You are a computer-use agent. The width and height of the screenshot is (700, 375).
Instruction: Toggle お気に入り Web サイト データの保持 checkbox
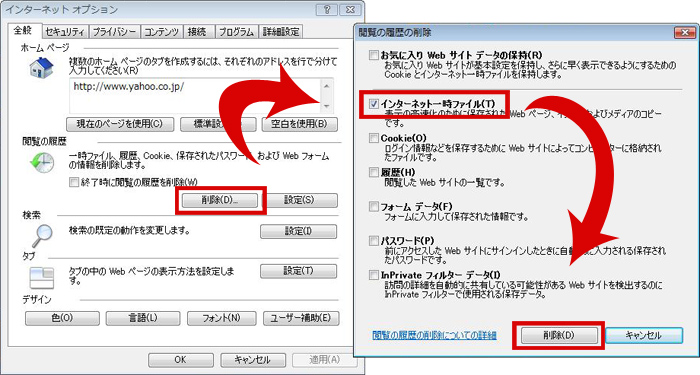click(x=374, y=55)
